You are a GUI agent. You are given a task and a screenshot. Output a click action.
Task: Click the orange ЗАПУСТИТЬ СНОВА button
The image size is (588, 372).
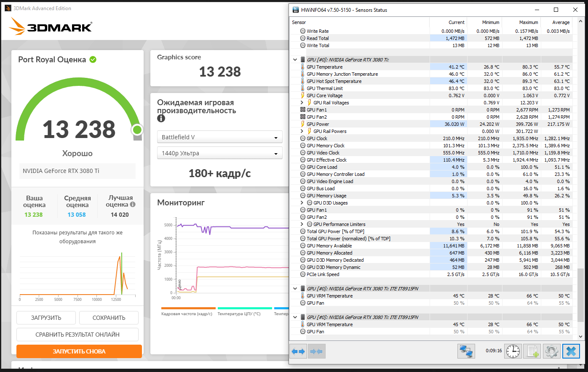click(x=79, y=351)
